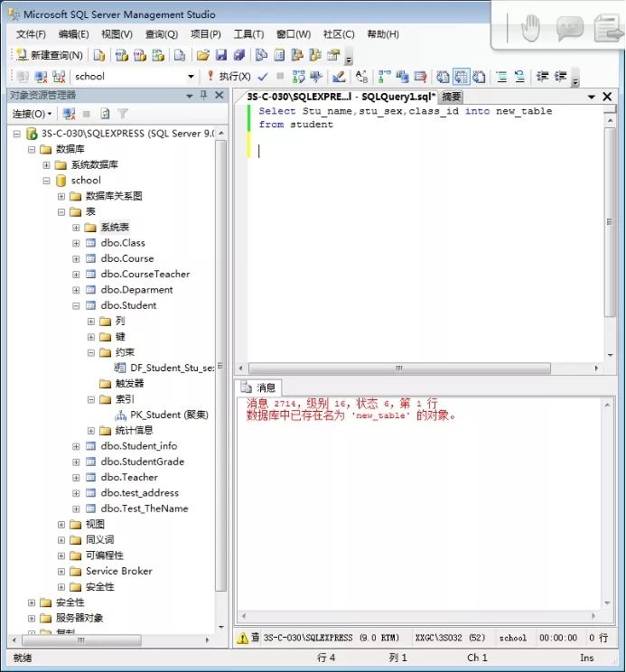Screen dimensions: 626x672
Task: Open the Connect (连接) dropdown in Object Explorer
Action: [x=32, y=114]
